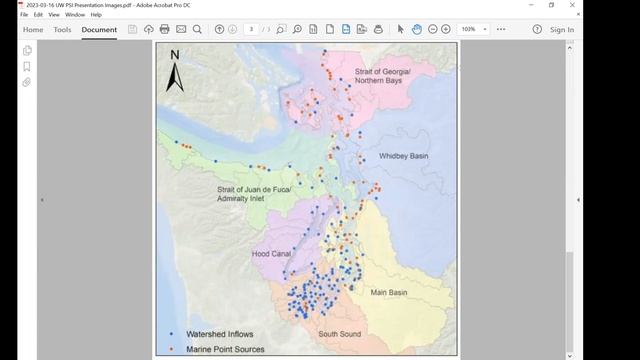The width and height of the screenshot is (640, 360).
Task: Click scrollbar down arrow
Action: (570, 356)
